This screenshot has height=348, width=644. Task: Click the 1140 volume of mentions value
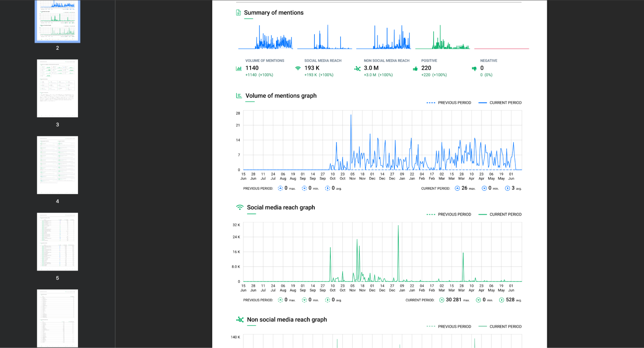(252, 68)
